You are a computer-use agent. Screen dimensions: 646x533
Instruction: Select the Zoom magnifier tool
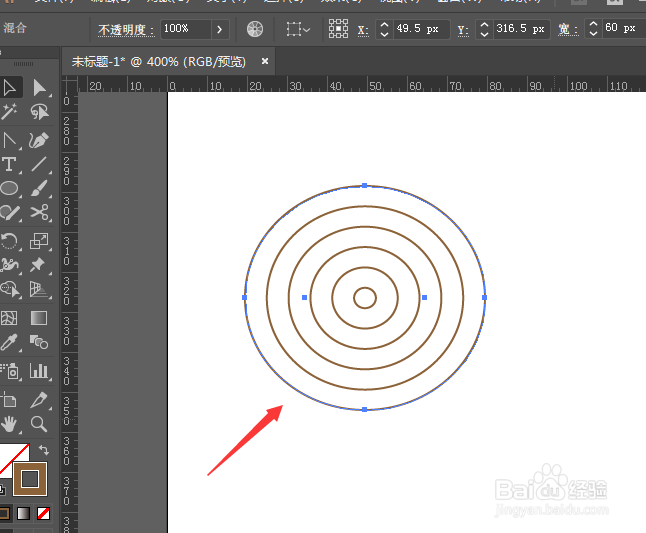tap(39, 424)
